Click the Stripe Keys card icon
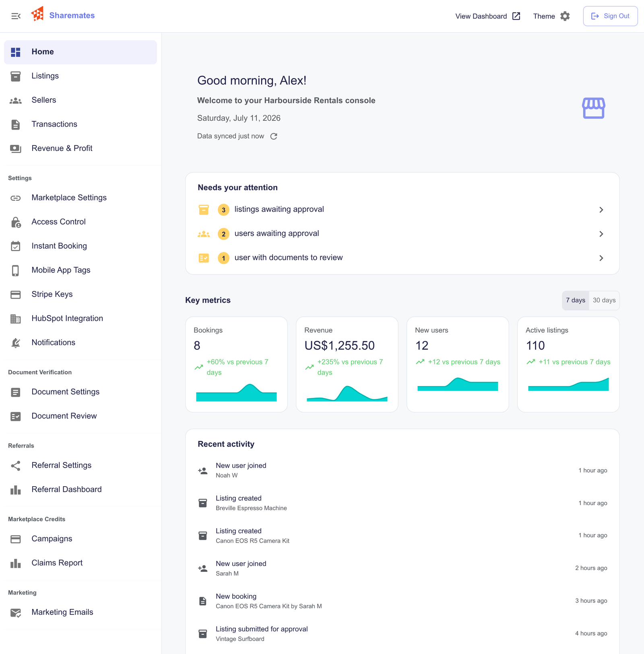The image size is (644, 654). pyautogui.click(x=16, y=295)
